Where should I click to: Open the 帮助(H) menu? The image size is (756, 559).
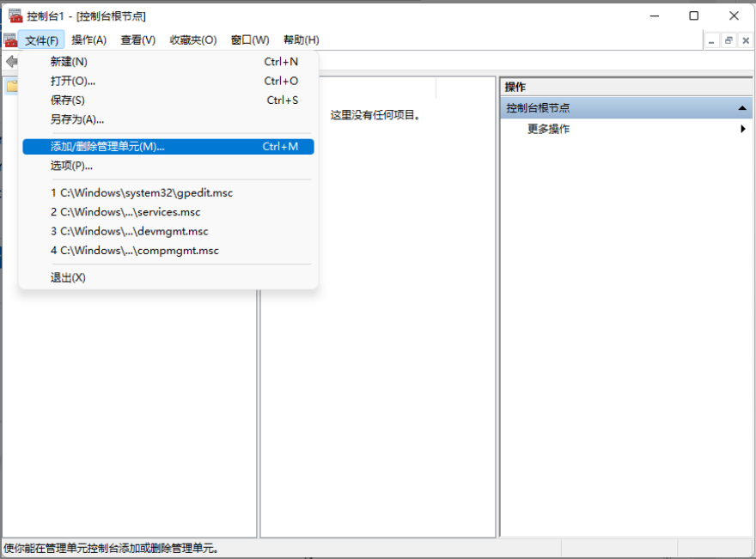301,40
